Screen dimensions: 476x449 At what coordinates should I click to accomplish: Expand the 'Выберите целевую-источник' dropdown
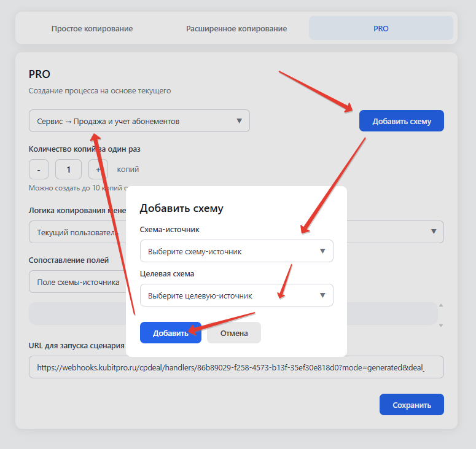tap(236, 295)
